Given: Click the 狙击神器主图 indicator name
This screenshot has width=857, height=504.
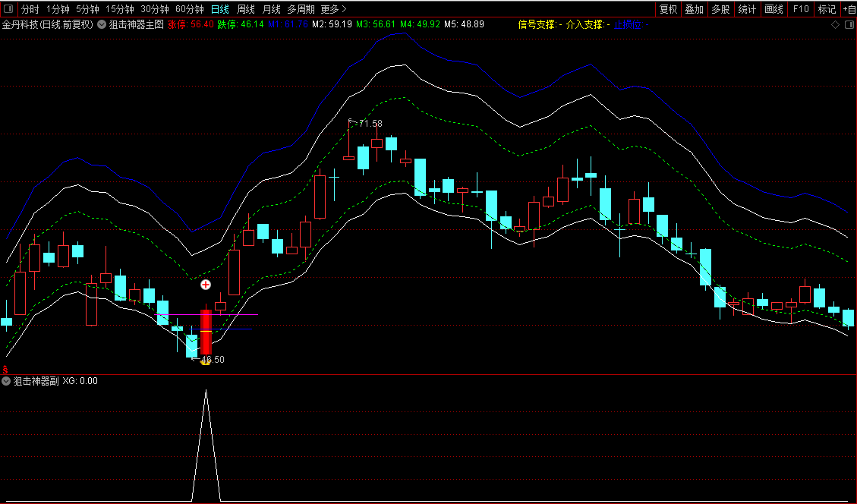Looking at the screenshot, I should click(137, 24).
